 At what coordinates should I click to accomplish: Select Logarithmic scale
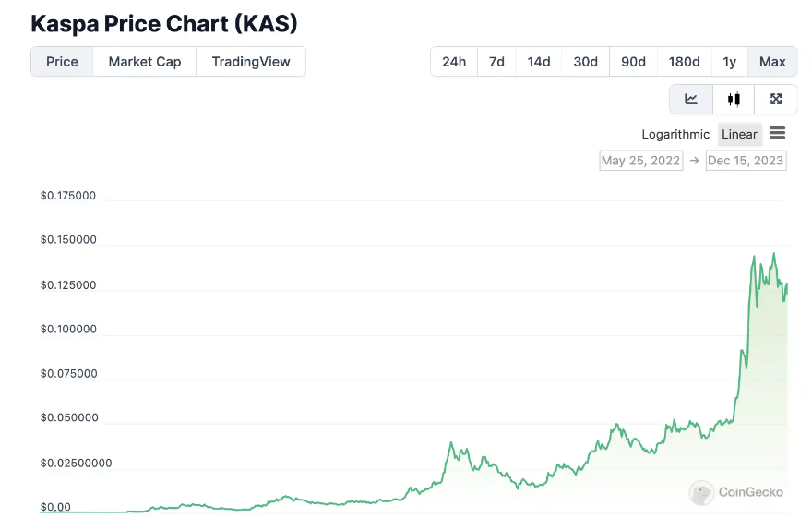coord(675,135)
